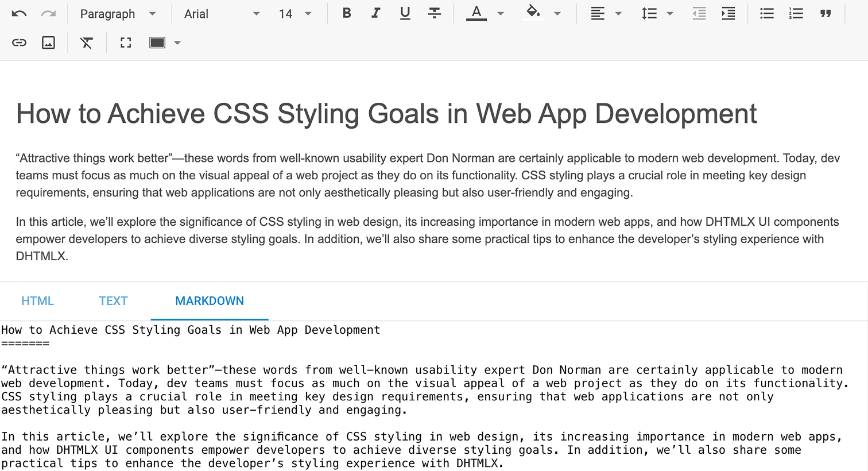Toggle italic formatting
The width and height of the screenshot is (868, 471).
click(x=375, y=14)
